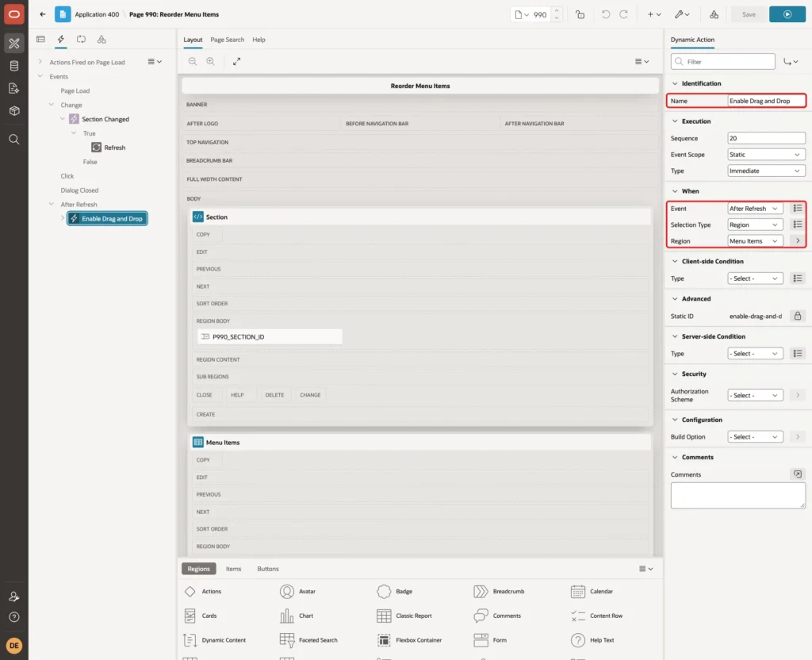Switch to the gallery Items tab
This screenshot has width=812, height=660.
[234, 569]
